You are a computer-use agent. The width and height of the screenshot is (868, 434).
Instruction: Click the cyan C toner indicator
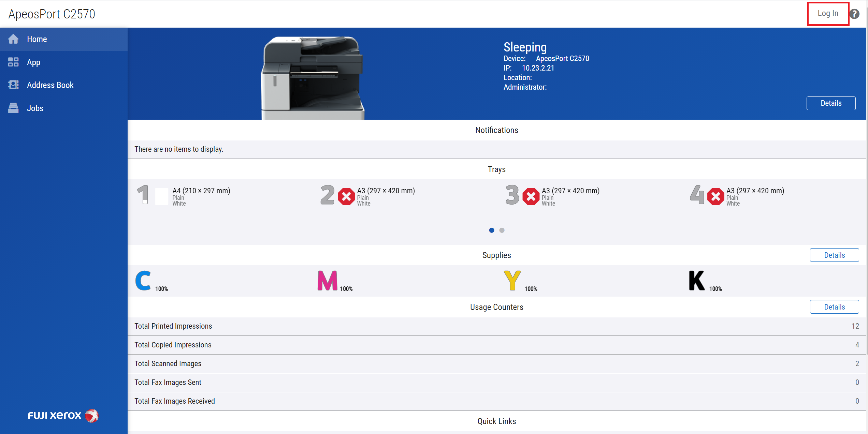click(143, 281)
